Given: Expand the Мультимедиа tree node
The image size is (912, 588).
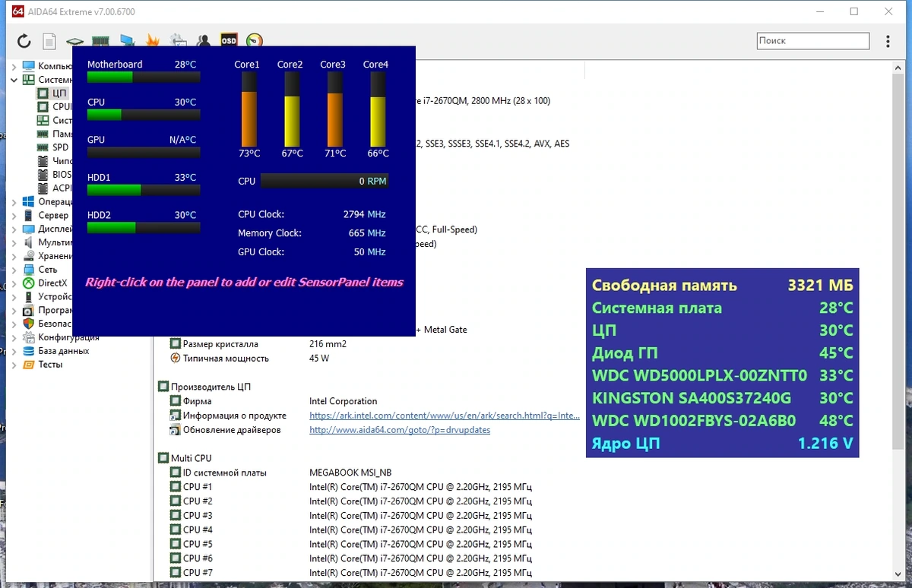Looking at the screenshot, I should (14, 242).
